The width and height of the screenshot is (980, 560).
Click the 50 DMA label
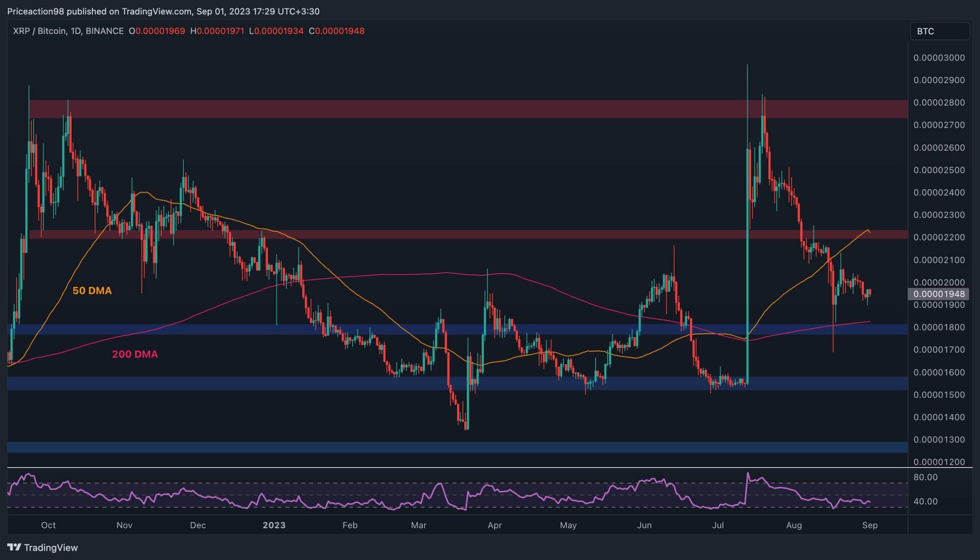[92, 291]
